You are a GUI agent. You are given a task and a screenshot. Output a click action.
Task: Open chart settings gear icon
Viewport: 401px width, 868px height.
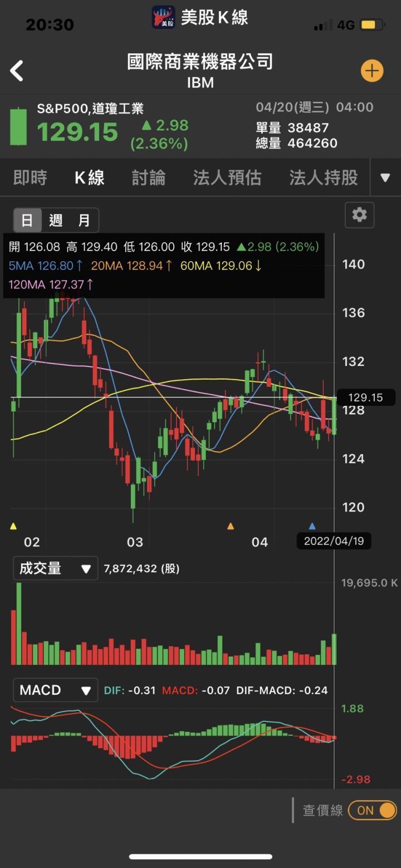(360, 214)
